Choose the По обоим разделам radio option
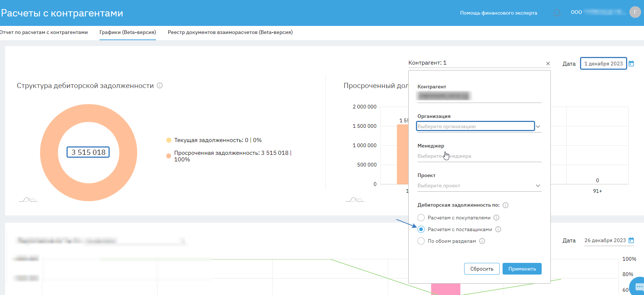The width and height of the screenshot is (644, 295). tap(421, 241)
